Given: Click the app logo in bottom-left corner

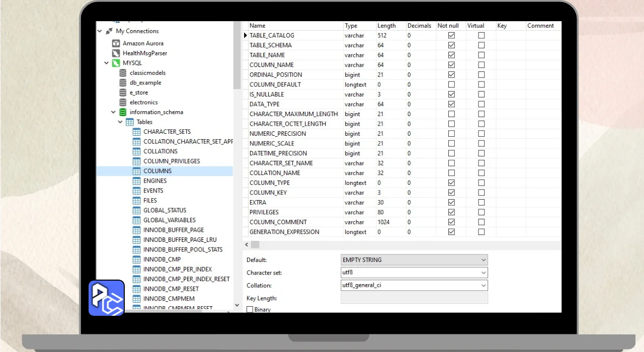Looking at the screenshot, I should 107,298.
